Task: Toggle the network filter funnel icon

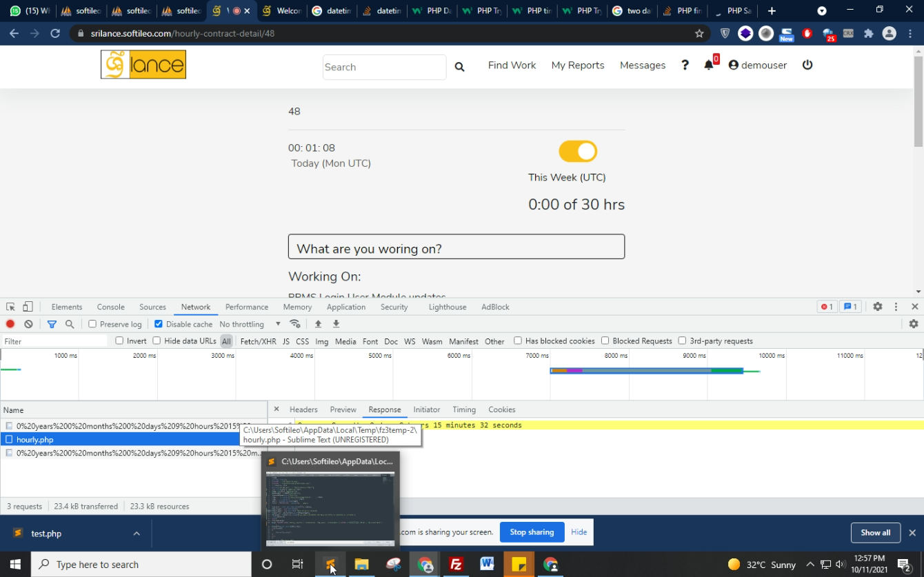Action: 52,324
